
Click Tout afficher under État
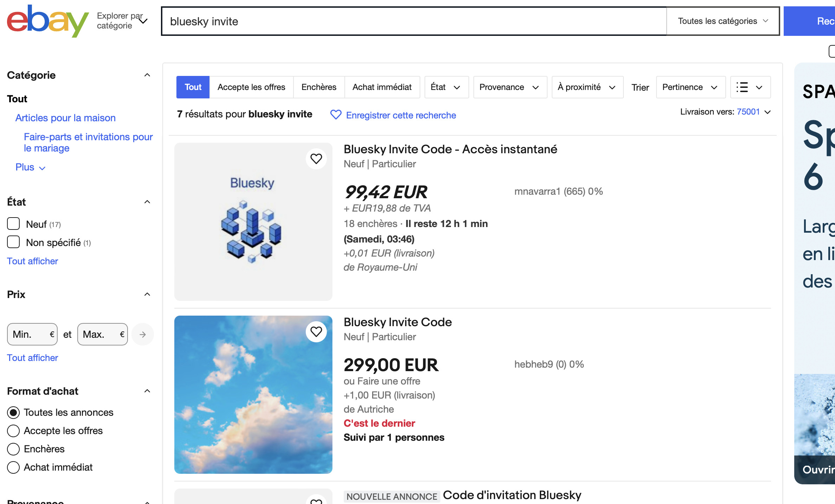(32, 261)
